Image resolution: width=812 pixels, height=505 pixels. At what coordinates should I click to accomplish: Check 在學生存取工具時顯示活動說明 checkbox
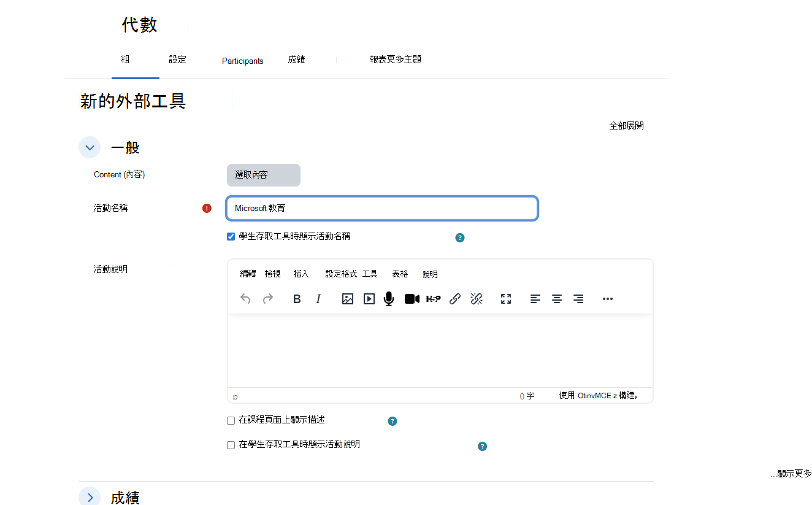[x=231, y=445]
